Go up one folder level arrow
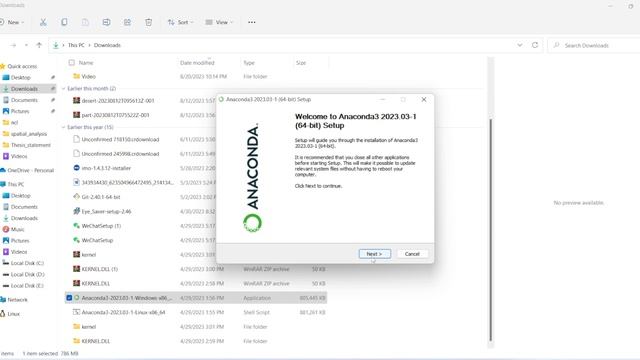640x360 pixels. tap(39, 45)
